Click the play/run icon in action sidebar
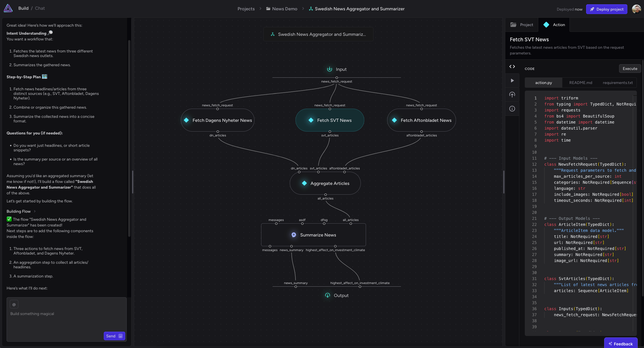 [x=512, y=81]
